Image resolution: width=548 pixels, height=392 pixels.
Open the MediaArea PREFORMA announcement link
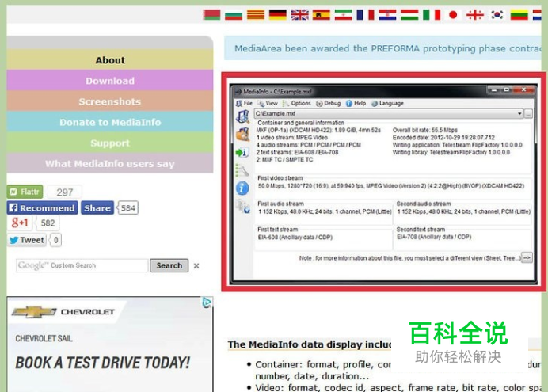point(387,48)
